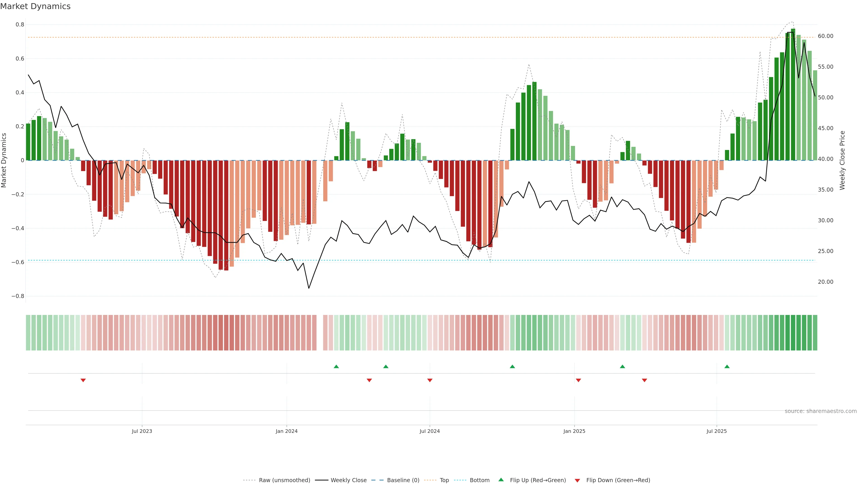Click the first green flip-up triangle marker

336,366
